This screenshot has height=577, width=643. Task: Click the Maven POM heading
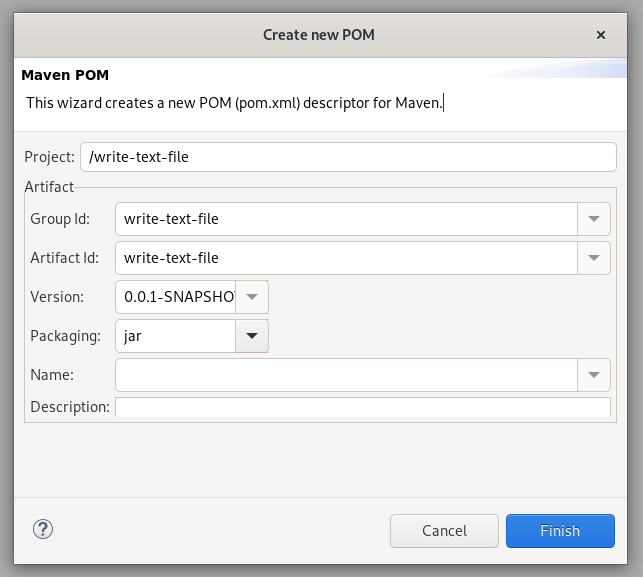[65, 75]
